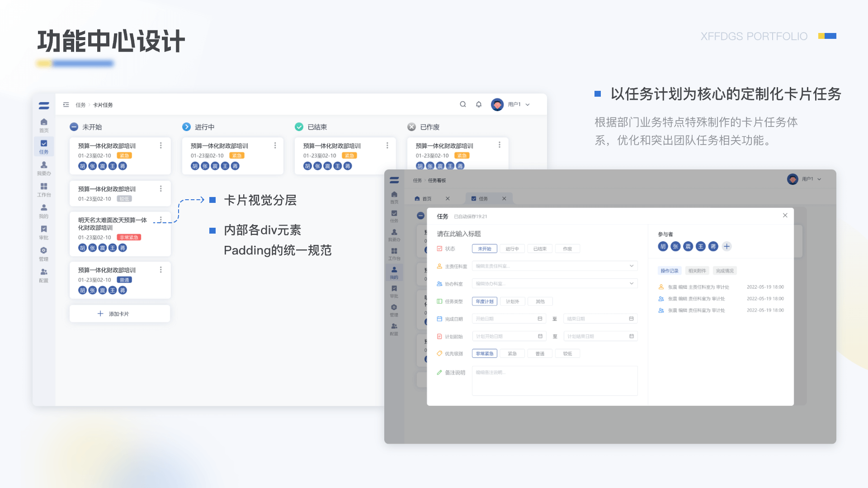
Task: Click the search magnifier icon in card-task header
Action: [x=463, y=104]
